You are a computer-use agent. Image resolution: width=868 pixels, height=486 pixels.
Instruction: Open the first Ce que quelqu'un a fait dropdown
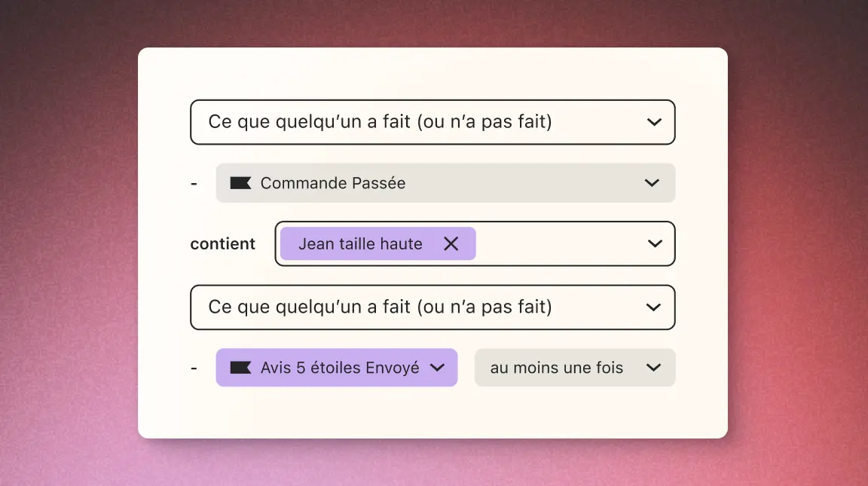pyautogui.click(x=432, y=121)
